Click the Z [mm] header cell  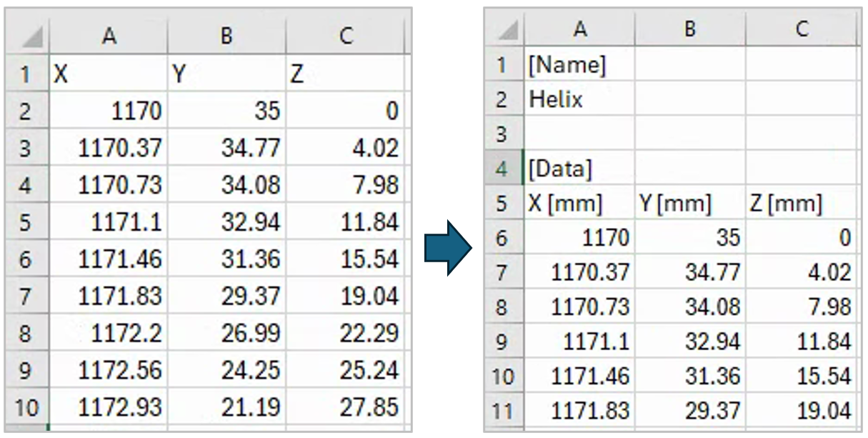pyautogui.click(x=801, y=204)
